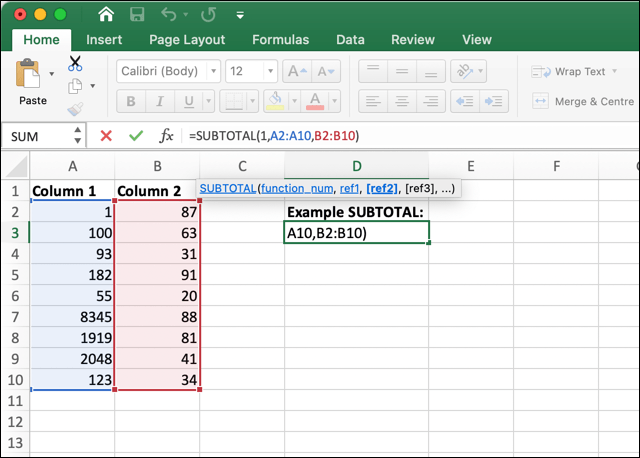Expand the Underline style arrow

(208, 101)
